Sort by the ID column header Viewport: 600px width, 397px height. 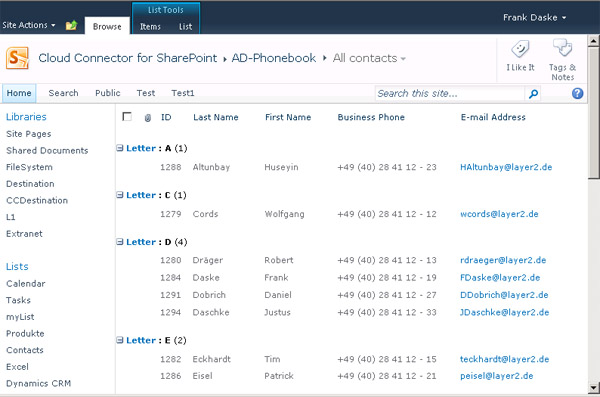(166, 117)
